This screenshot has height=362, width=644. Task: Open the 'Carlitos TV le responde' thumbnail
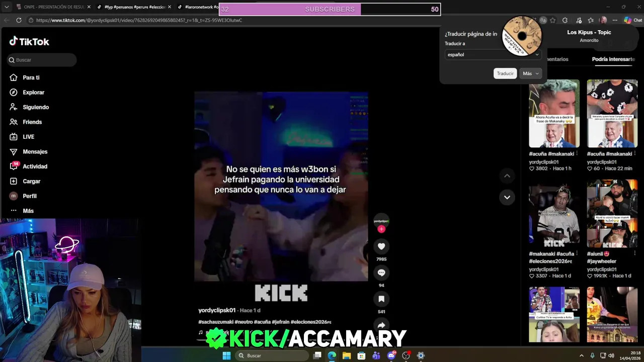tap(554, 315)
